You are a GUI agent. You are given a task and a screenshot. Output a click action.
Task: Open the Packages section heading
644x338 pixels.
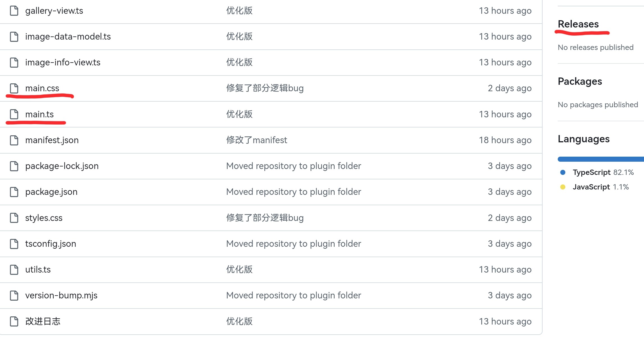[580, 81]
